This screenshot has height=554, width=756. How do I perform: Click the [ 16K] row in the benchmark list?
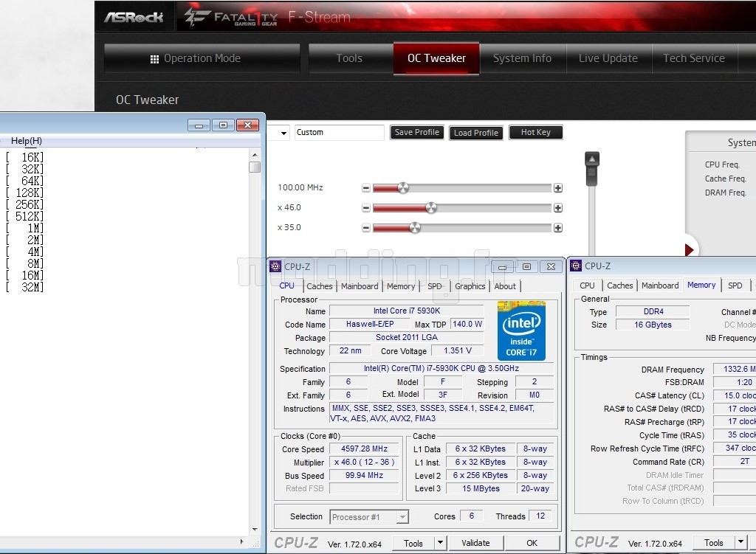tap(25, 157)
